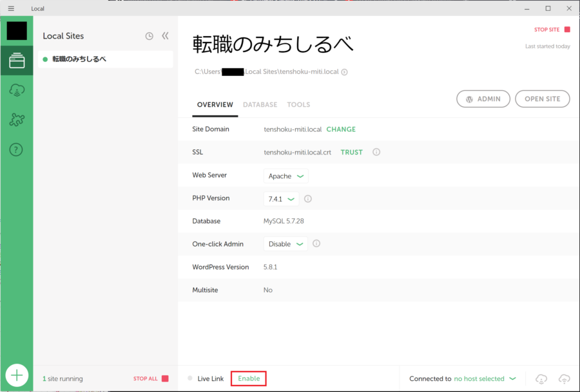The height and width of the screenshot is (392, 580).
Task: Select 転職のみちしるべ site in list
Action: pyautogui.click(x=106, y=59)
